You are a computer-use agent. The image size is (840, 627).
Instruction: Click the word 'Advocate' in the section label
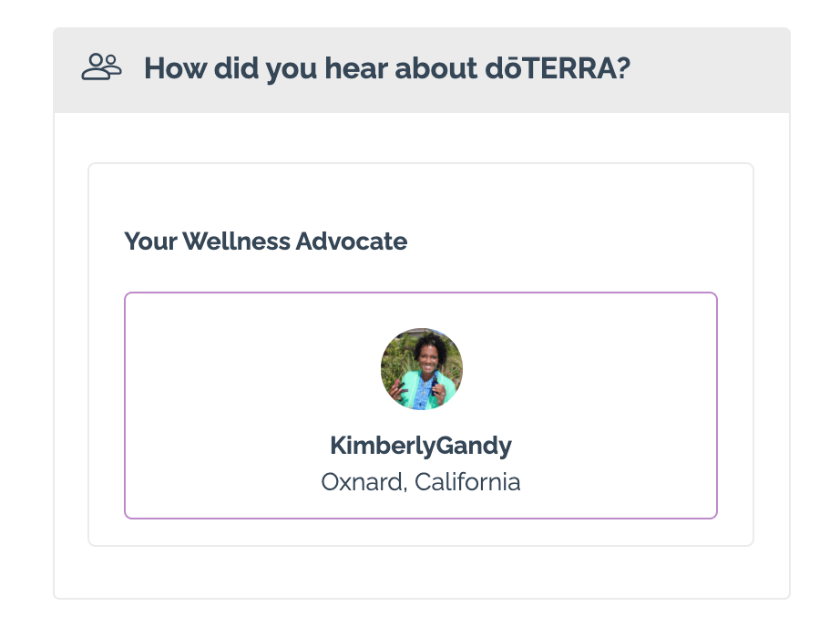coord(352,242)
